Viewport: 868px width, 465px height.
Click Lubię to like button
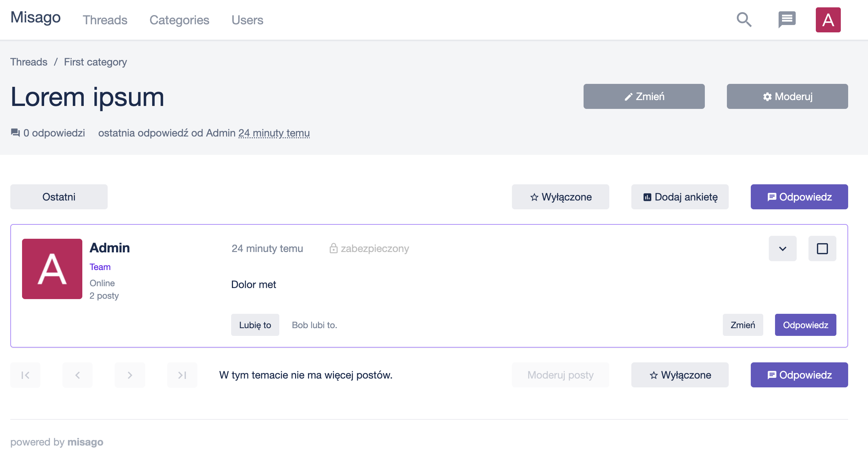(x=255, y=325)
